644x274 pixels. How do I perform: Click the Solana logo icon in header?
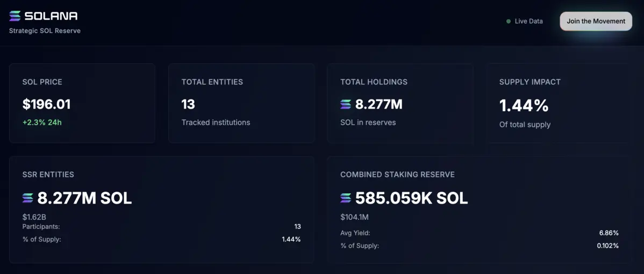(15, 16)
